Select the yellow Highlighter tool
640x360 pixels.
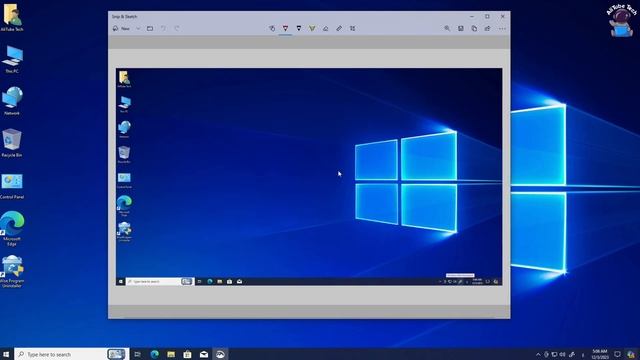coord(312,29)
